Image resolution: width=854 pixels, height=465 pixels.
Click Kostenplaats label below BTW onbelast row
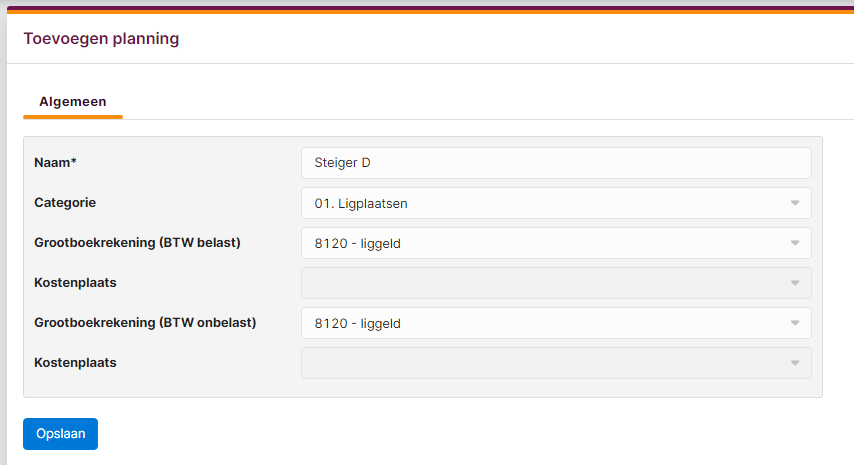point(75,363)
